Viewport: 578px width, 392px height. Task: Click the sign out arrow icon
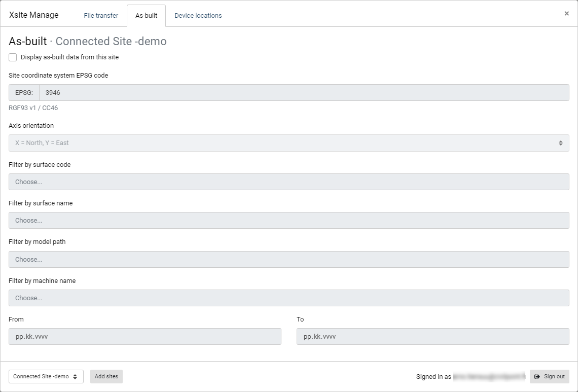pos(537,376)
